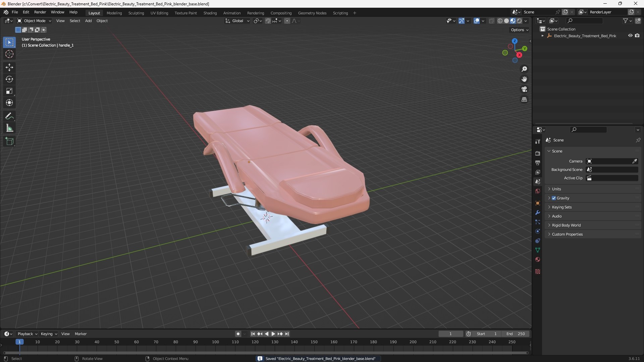Toggle X-ray mode button

pos(491,21)
